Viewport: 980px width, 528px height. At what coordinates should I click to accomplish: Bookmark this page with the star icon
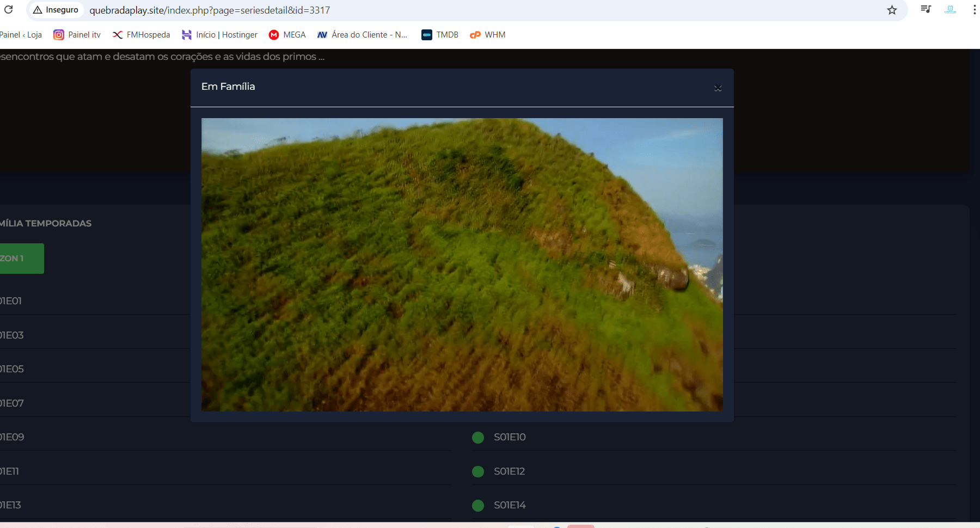tap(892, 10)
